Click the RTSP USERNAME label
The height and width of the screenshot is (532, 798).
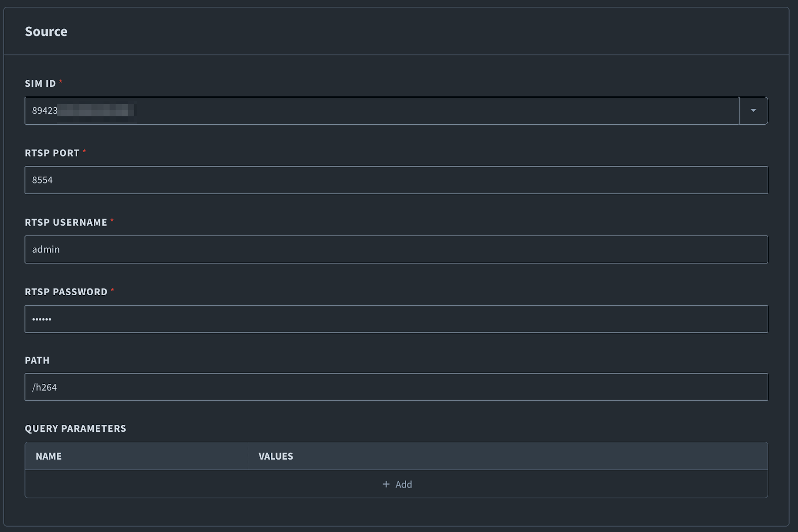pos(66,222)
